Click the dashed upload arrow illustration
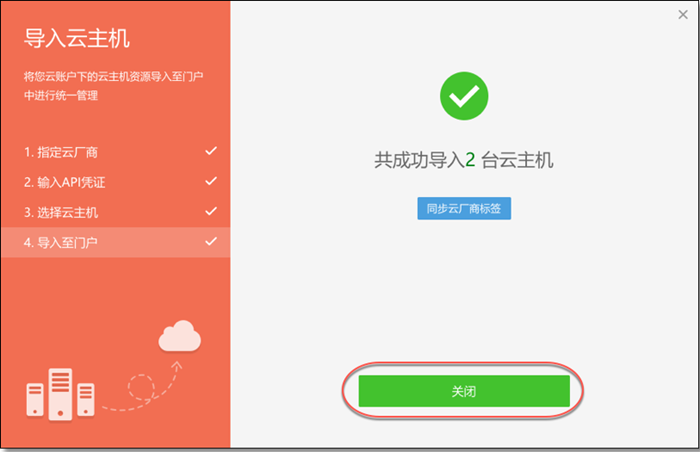 click(x=143, y=387)
